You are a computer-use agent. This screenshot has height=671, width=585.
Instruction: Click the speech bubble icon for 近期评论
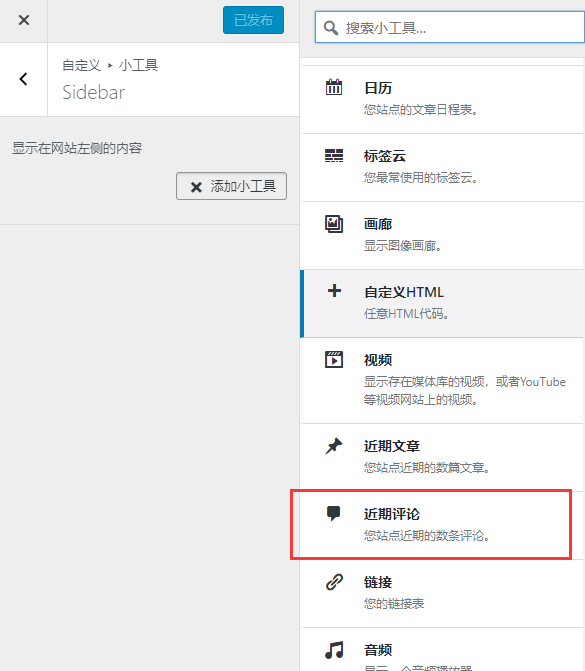coord(333,513)
